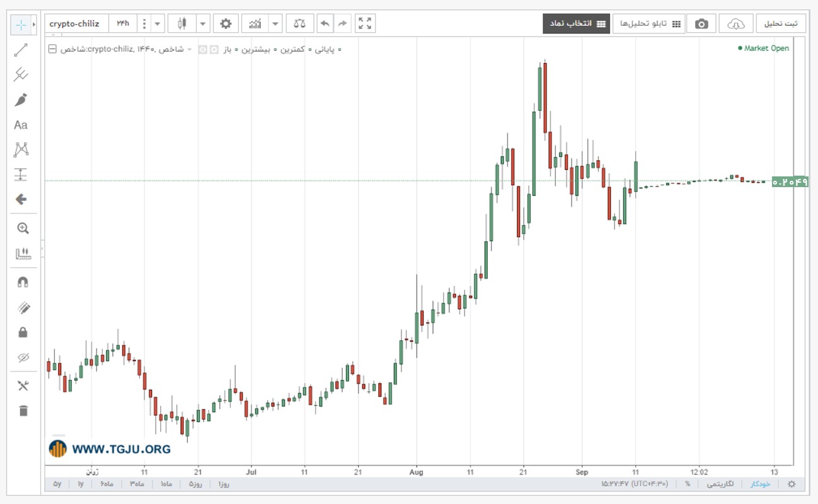Hide all drawings with crossed eye icon

[x=23, y=358]
